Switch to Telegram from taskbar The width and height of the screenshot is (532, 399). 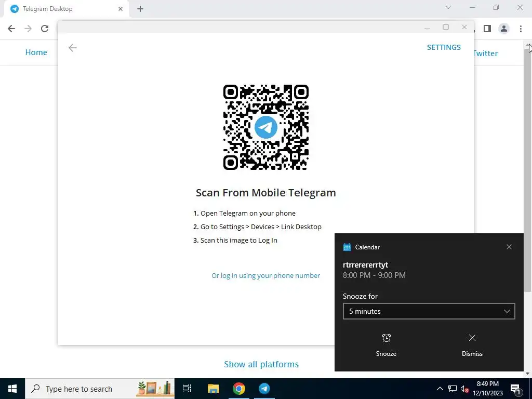coord(264,389)
